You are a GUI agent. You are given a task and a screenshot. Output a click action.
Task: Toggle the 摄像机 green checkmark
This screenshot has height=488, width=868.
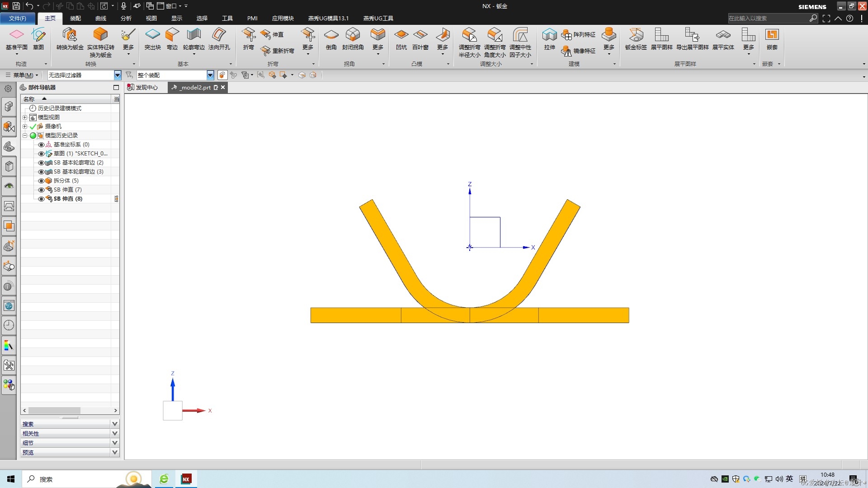[33, 127]
